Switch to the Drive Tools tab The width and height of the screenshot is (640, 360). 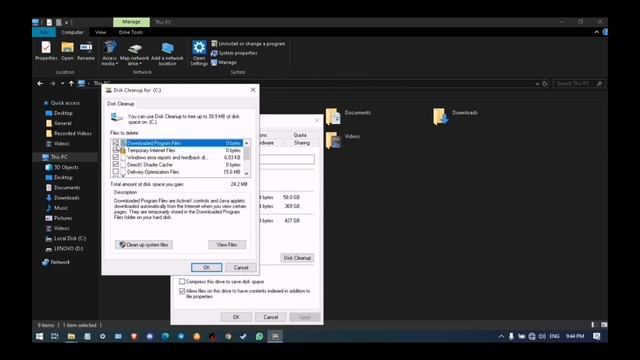pos(131,32)
